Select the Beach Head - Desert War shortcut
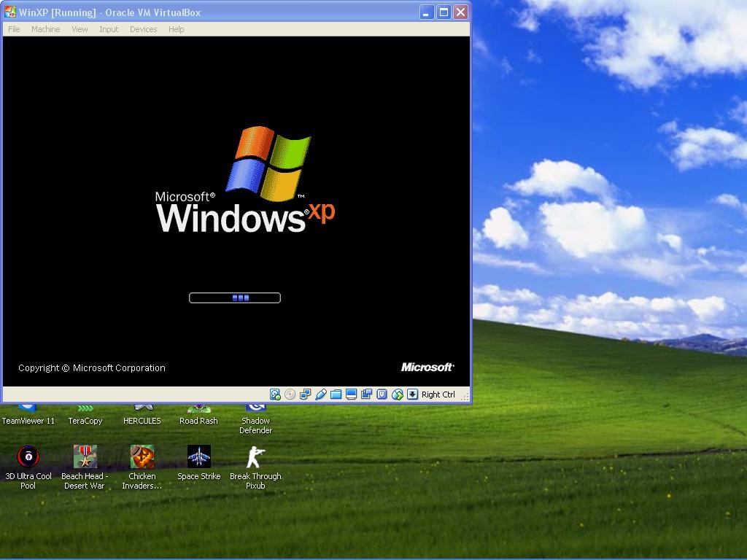Viewport: 747px width, 560px height. [85, 457]
